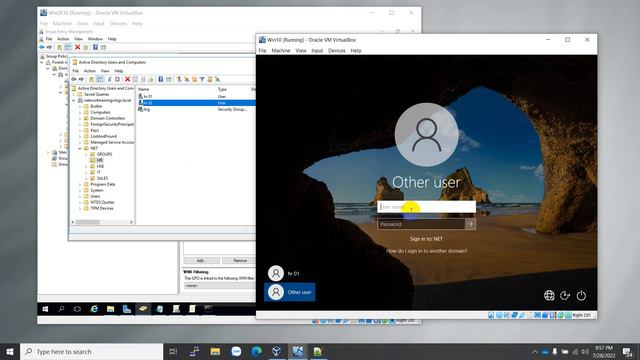640x360 pixels.
Task: Open View menu in Win10 VirtualBox window
Action: [301, 51]
